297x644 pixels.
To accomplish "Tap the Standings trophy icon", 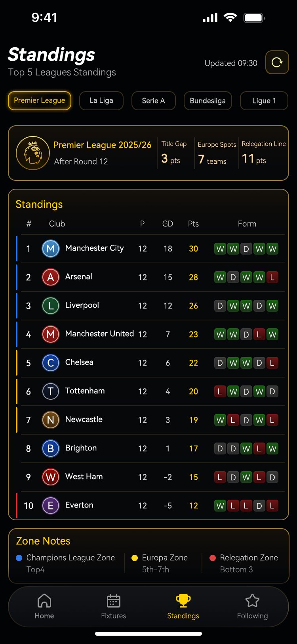I will (x=183, y=601).
